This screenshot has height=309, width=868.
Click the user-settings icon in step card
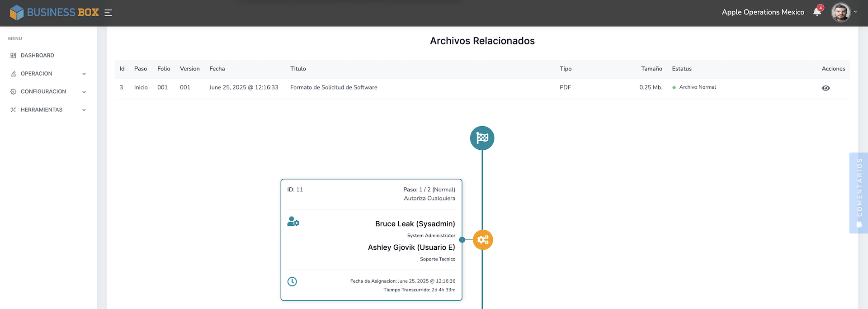point(293,222)
